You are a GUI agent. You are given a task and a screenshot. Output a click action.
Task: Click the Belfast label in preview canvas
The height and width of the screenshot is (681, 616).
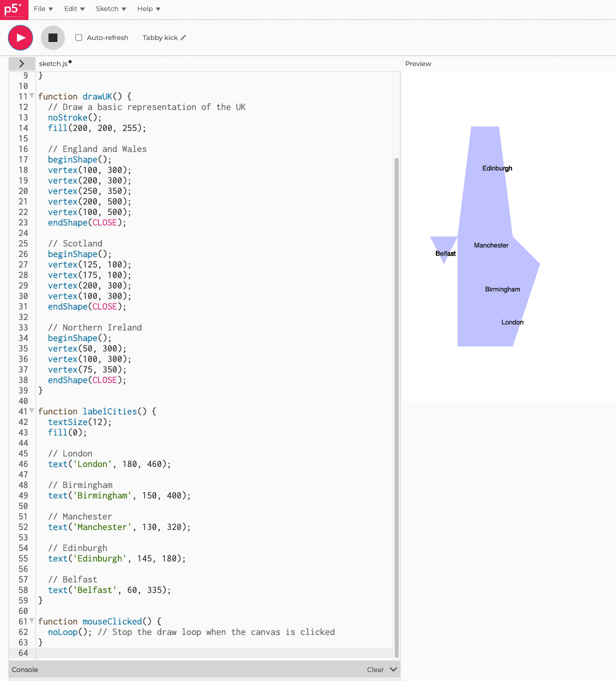(445, 253)
